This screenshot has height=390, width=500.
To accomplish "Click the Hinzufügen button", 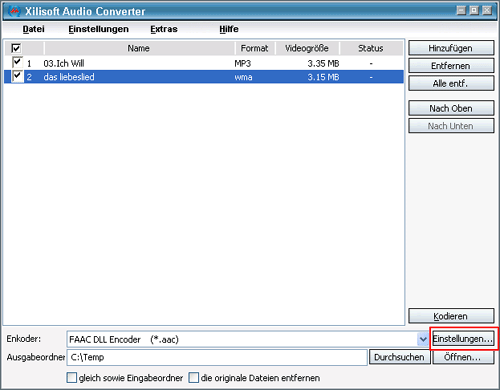I will click(x=451, y=48).
